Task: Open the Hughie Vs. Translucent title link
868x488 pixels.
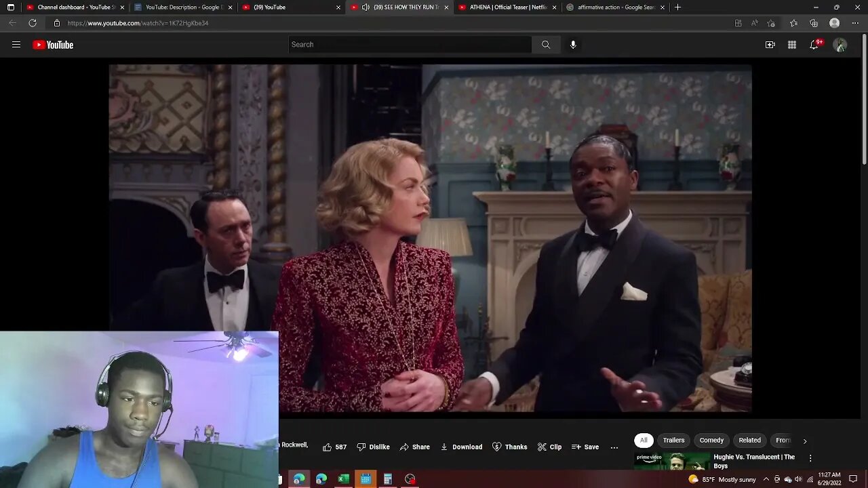Action: (x=754, y=461)
